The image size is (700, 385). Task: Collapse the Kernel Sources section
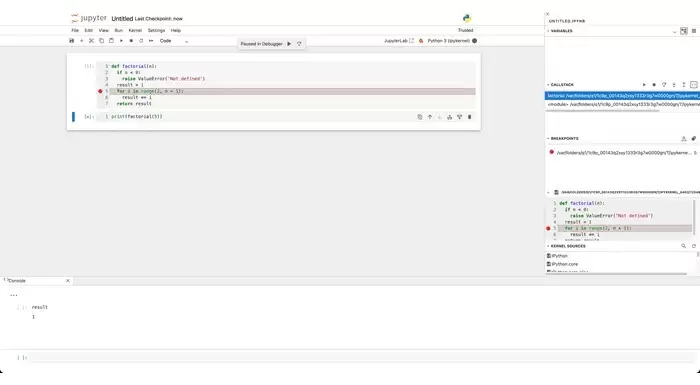[x=548, y=246]
